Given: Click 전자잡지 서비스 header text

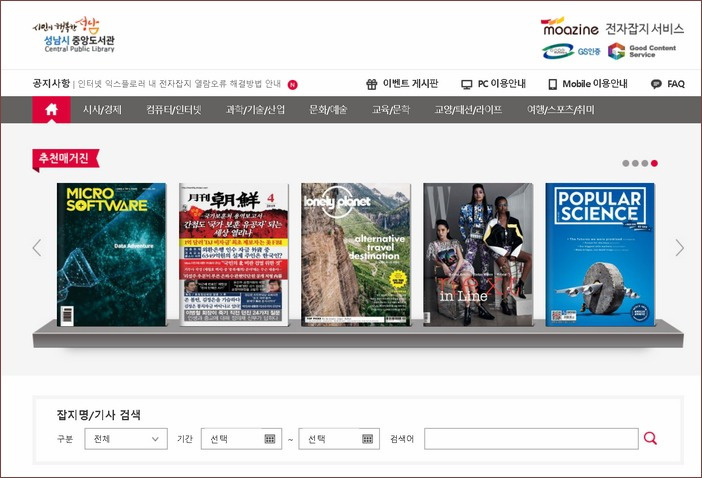Looking at the screenshot, I should [645, 29].
